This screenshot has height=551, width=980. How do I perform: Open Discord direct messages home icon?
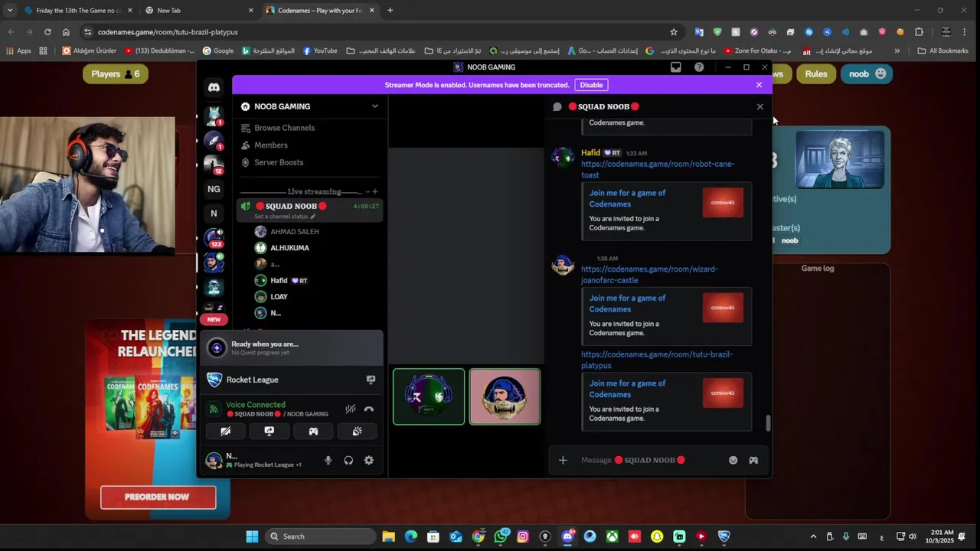(214, 88)
